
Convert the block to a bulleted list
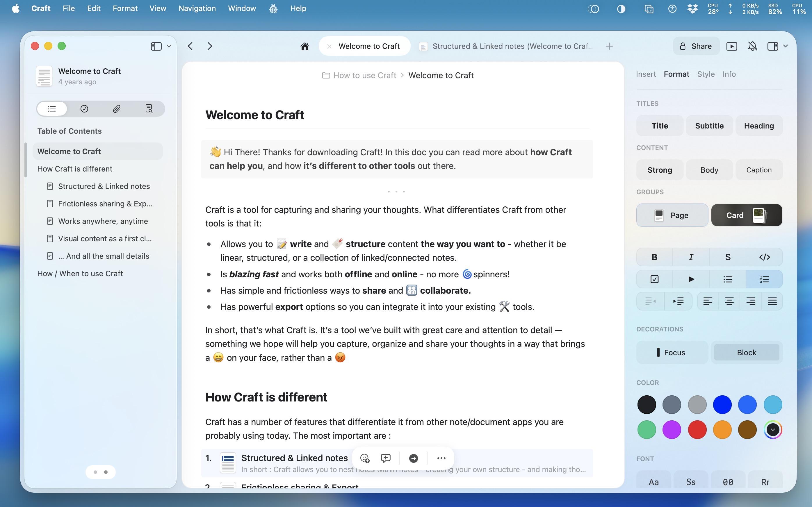coord(728,279)
